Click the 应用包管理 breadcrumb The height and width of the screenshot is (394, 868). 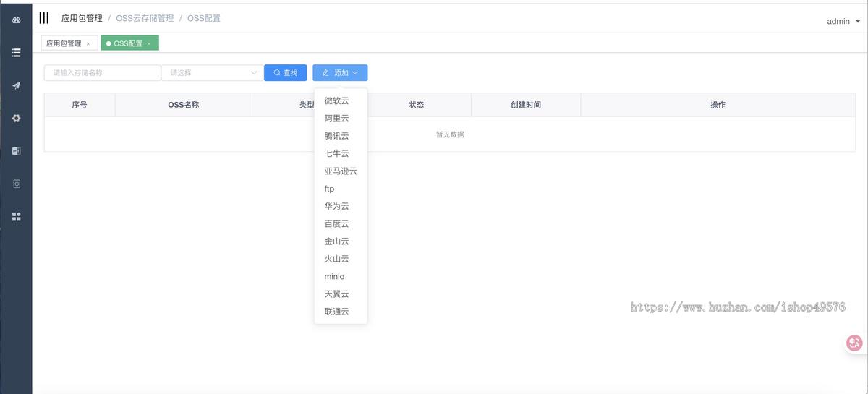pyautogui.click(x=82, y=18)
